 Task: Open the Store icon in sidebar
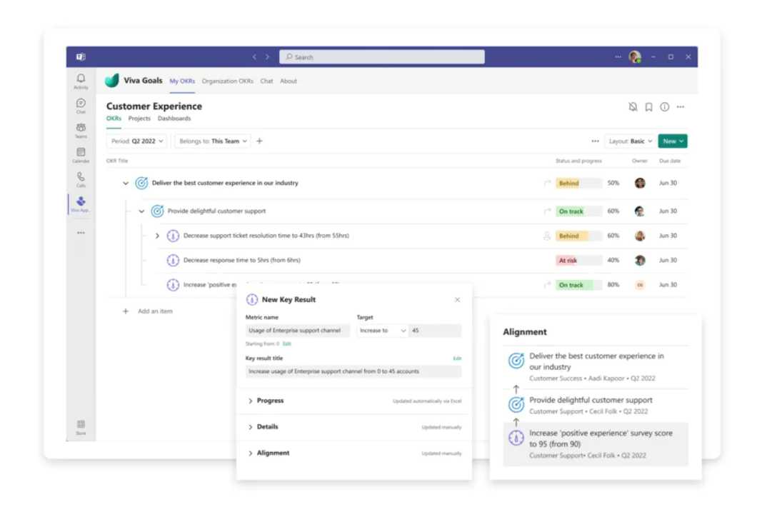pos(81,427)
